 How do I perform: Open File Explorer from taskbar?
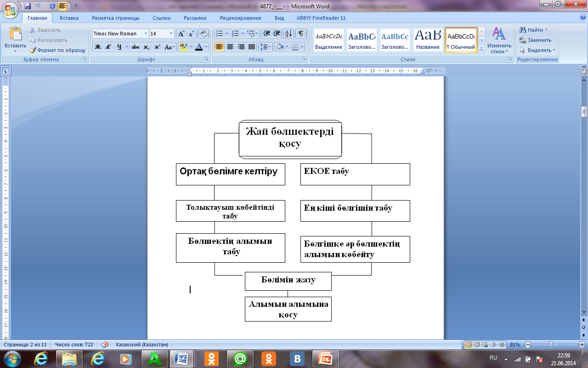[69, 358]
